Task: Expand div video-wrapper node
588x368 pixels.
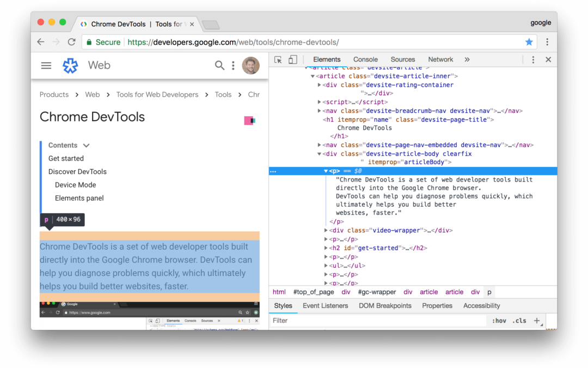Action: coord(326,230)
